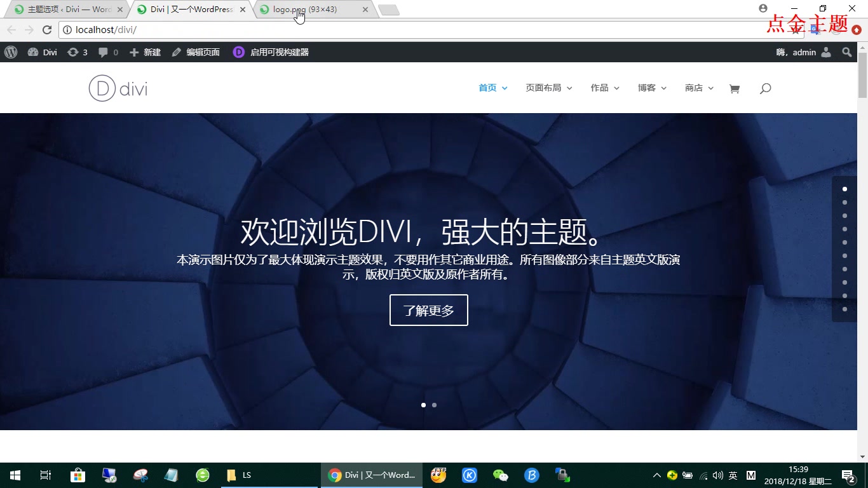
Task: Click the browser forward arrow
Action: (29, 30)
